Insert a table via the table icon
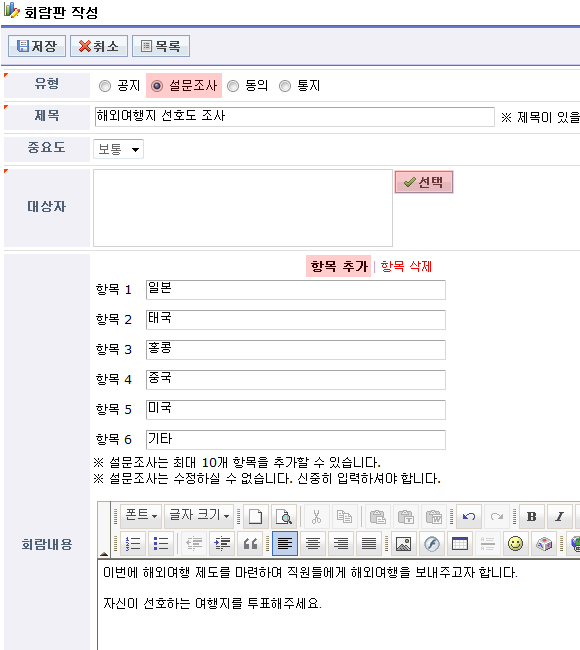 (x=459, y=543)
